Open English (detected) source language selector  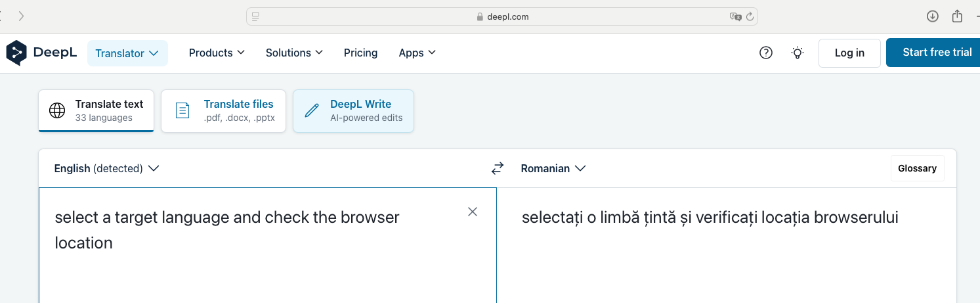click(x=106, y=168)
